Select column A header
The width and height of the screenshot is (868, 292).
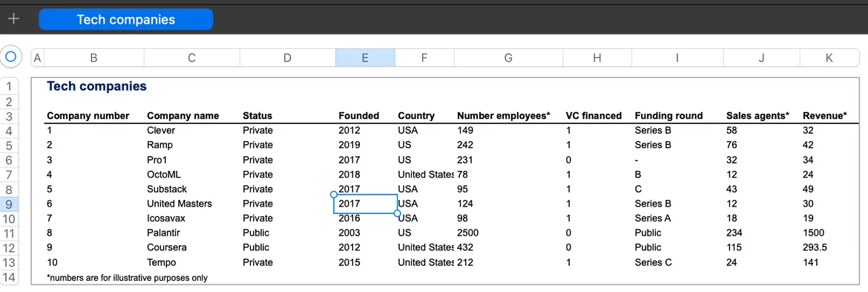tap(38, 58)
